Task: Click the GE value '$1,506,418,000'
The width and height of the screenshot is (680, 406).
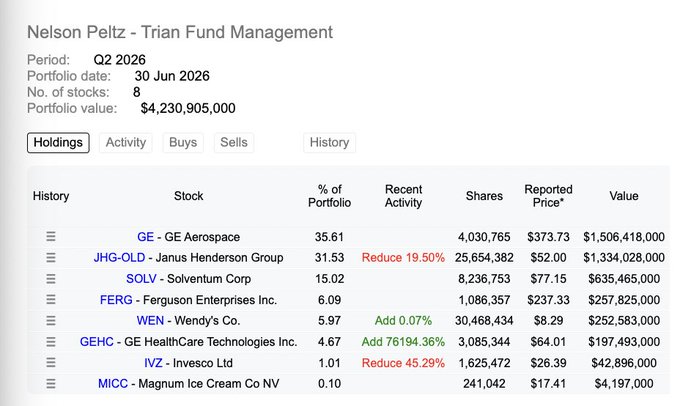Action: [x=624, y=237]
